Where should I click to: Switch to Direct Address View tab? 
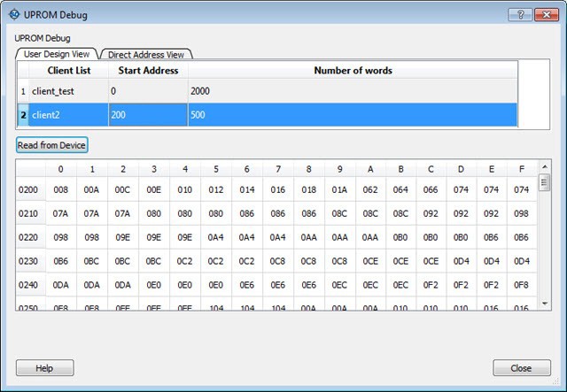[x=146, y=54]
